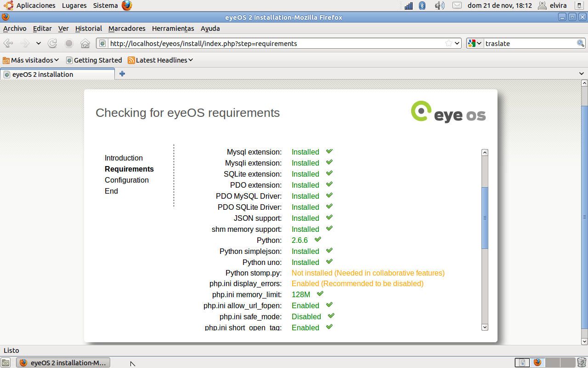Open the Editar menu

click(42, 29)
